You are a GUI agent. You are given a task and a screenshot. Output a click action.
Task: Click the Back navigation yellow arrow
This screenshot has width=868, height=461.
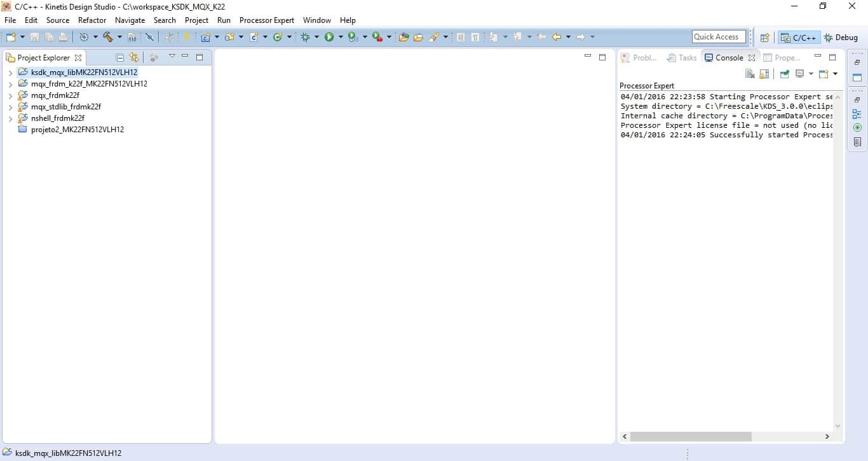click(557, 37)
